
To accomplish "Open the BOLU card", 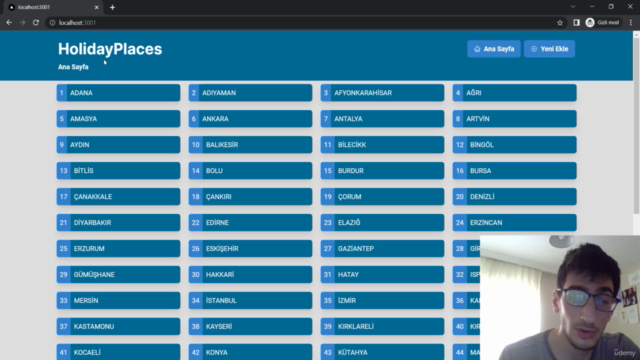I will coord(250,171).
